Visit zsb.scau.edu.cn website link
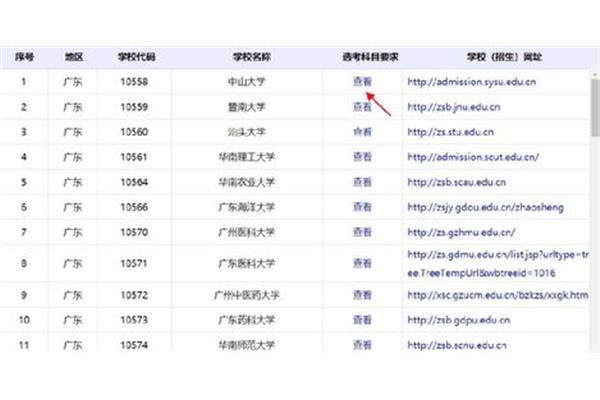 [457, 182]
